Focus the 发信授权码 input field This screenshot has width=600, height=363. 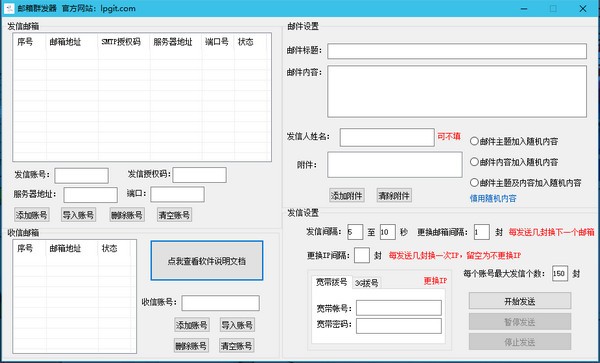pyautogui.click(x=199, y=175)
